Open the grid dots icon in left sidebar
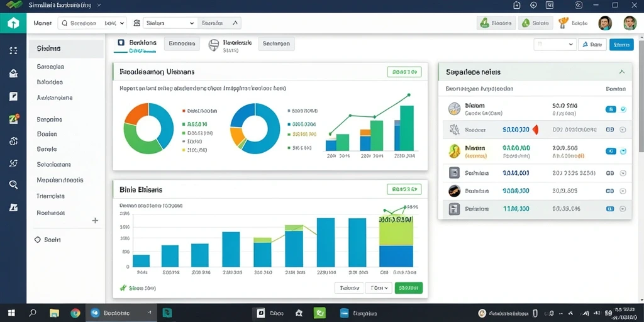This screenshot has width=644, height=322. click(x=13, y=50)
